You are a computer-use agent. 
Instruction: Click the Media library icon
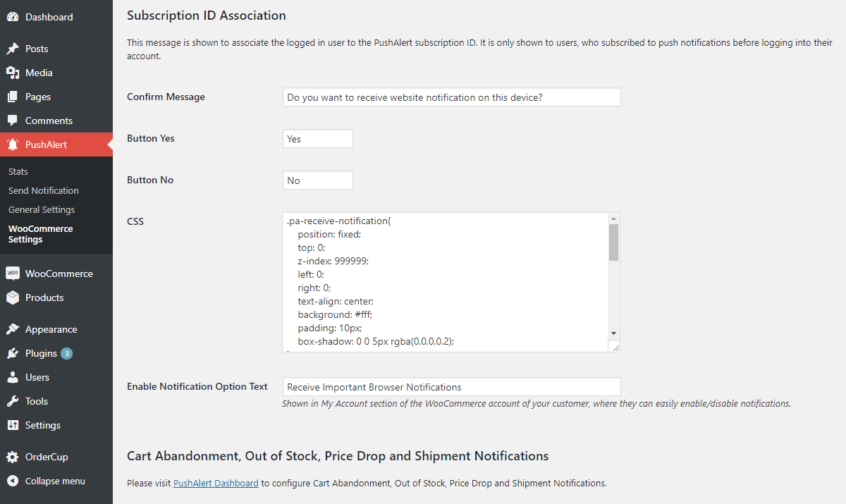point(13,73)
